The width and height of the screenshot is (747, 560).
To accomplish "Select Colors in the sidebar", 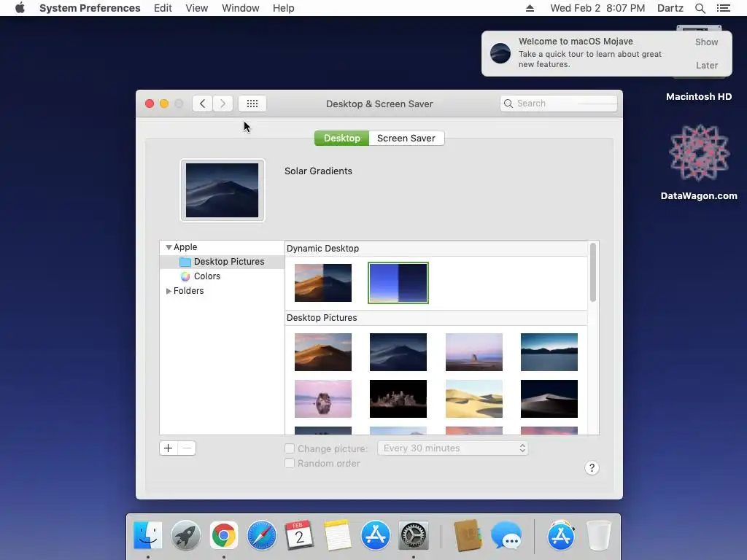I will [x=222, y=276].
